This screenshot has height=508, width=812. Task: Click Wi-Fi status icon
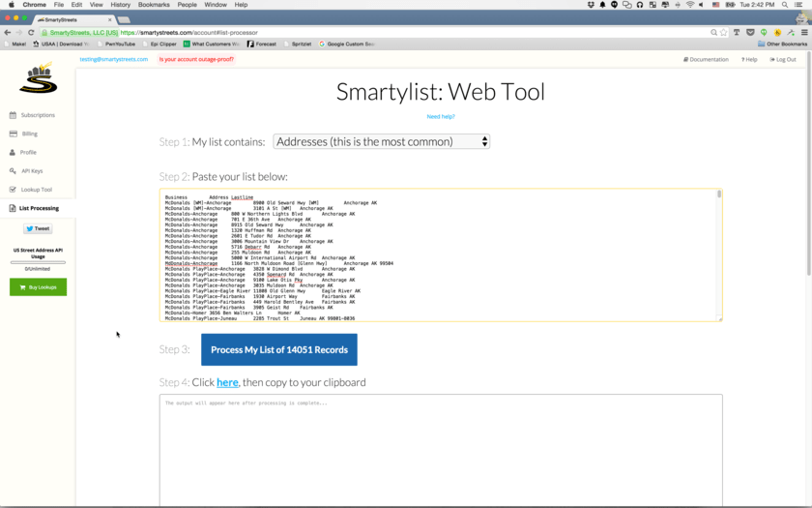point(690,5)
